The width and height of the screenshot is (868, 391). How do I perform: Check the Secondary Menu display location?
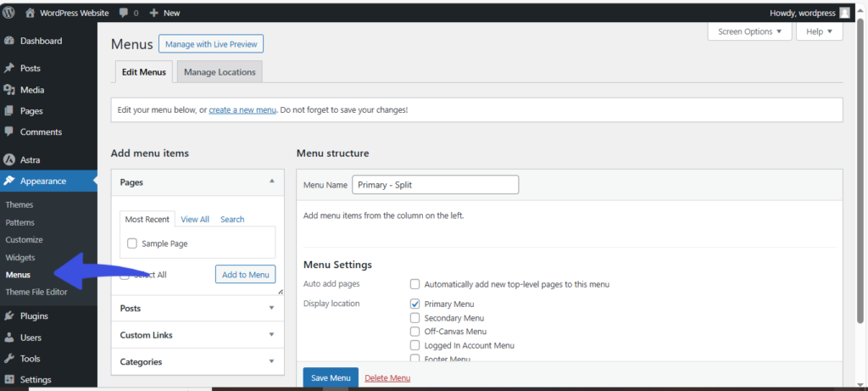(x=415, y=318)
